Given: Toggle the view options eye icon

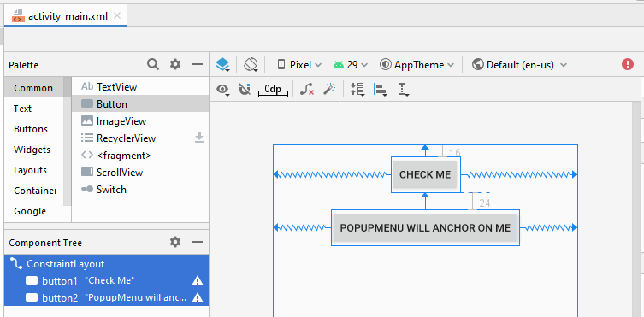Looking at the screenshot, I should pos(223,90).
